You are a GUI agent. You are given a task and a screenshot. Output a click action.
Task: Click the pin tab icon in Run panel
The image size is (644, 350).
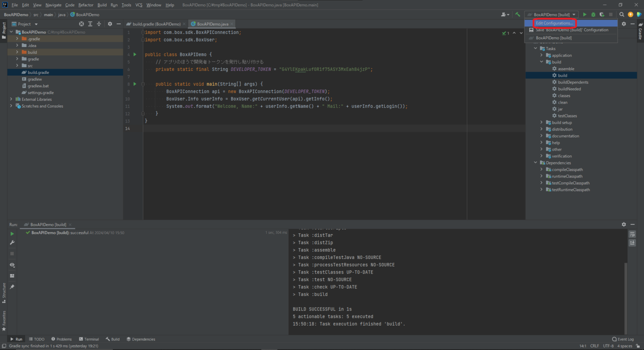(12, 287)
